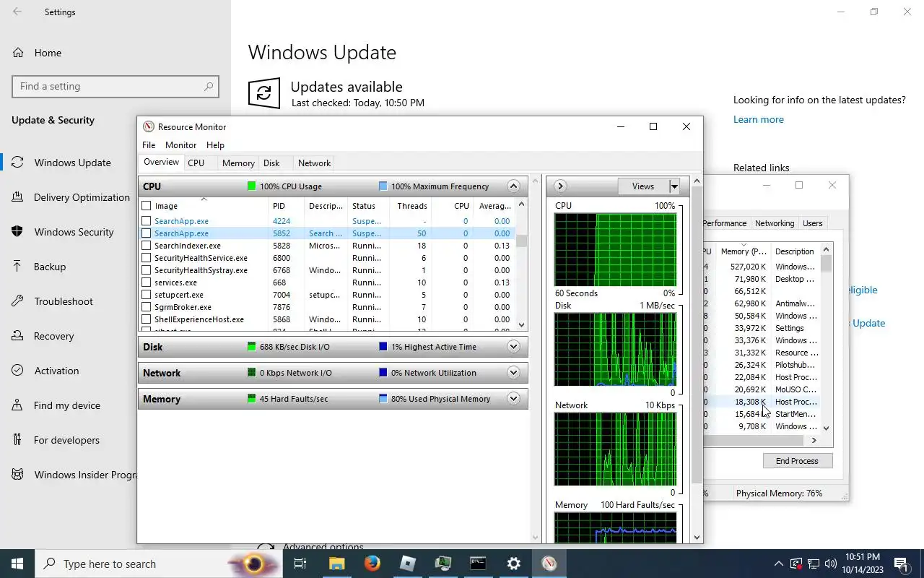Image resolution: width=924 pixels, height=578 pixels.
Task: Click the volume icon in system tray
Action: pyautogui.click(x=831, y=564)
